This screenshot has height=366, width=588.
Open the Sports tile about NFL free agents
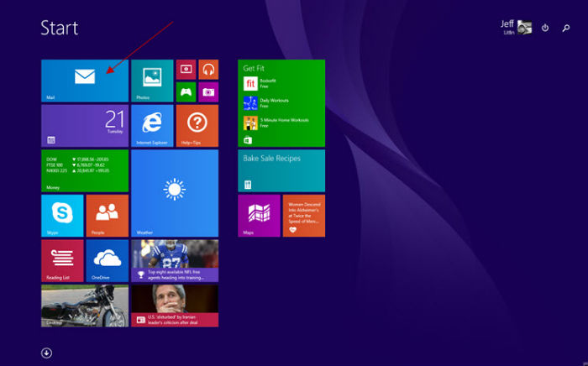point(175,261)
